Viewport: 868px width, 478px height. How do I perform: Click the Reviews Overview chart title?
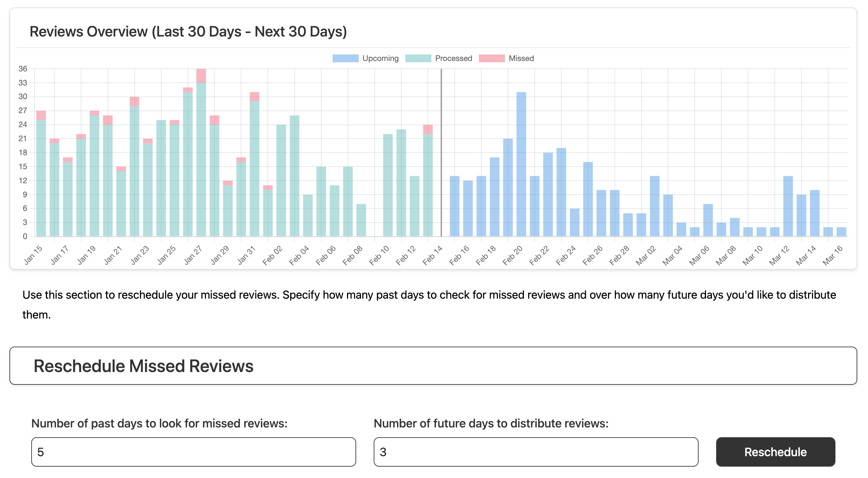(188, 32)
